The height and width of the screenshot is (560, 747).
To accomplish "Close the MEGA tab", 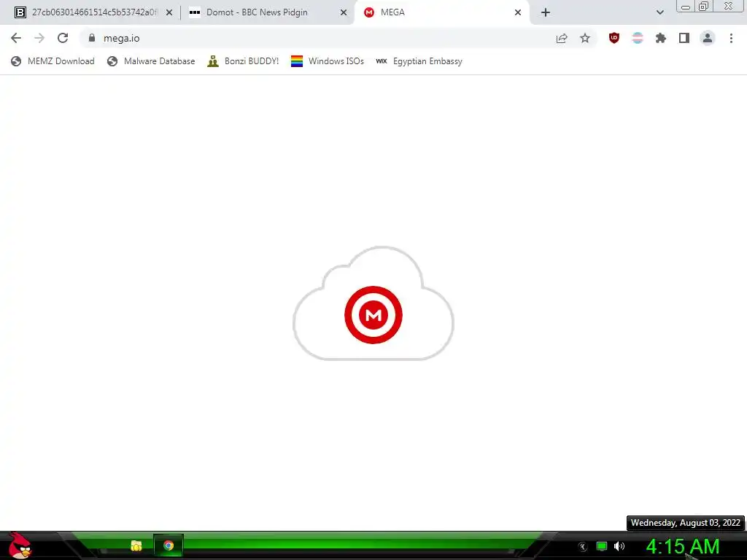I will [x=518, y=12].
